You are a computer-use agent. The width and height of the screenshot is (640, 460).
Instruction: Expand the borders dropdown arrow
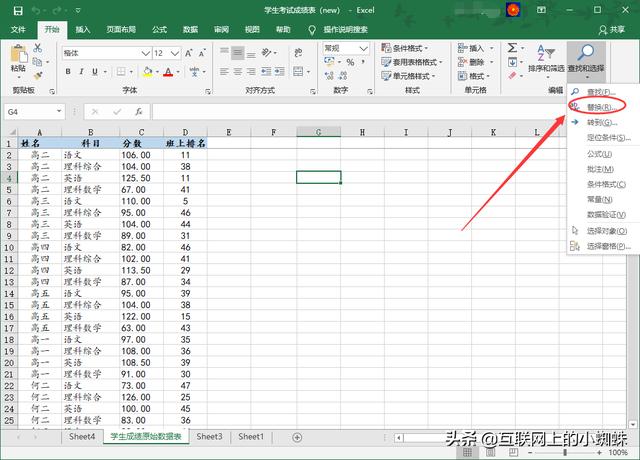pyautogui.click(x=131, y=72)
